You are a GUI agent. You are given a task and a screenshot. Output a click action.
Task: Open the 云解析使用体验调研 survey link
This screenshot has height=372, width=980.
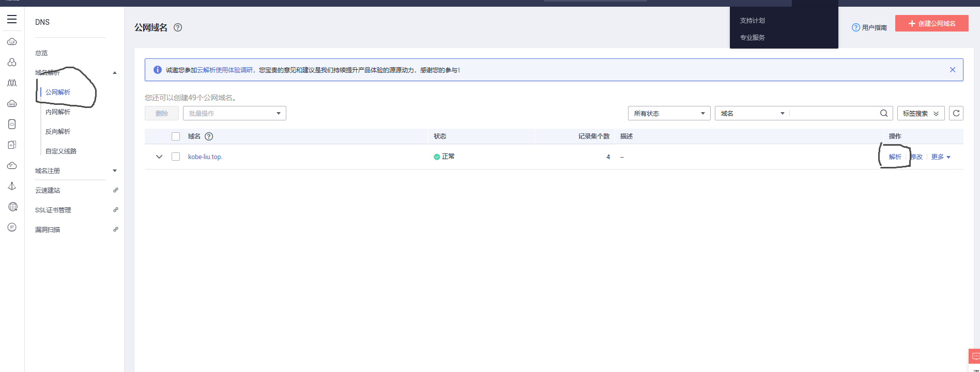point(225,70)
